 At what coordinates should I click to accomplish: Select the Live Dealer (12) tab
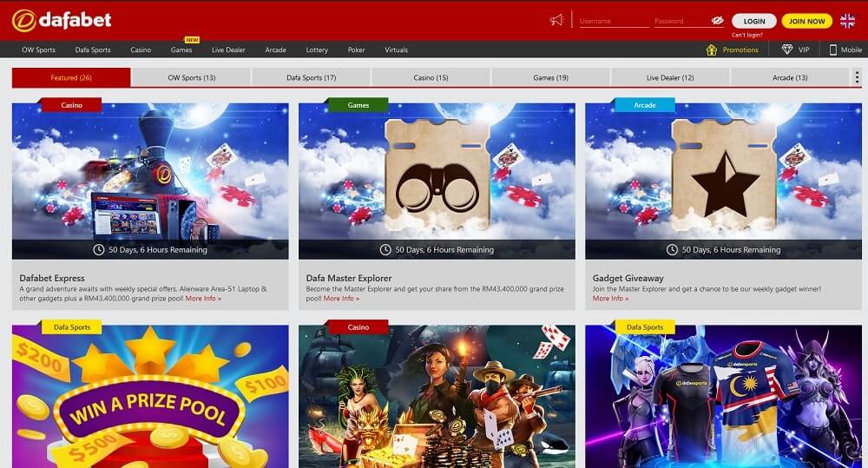(670, 78)
